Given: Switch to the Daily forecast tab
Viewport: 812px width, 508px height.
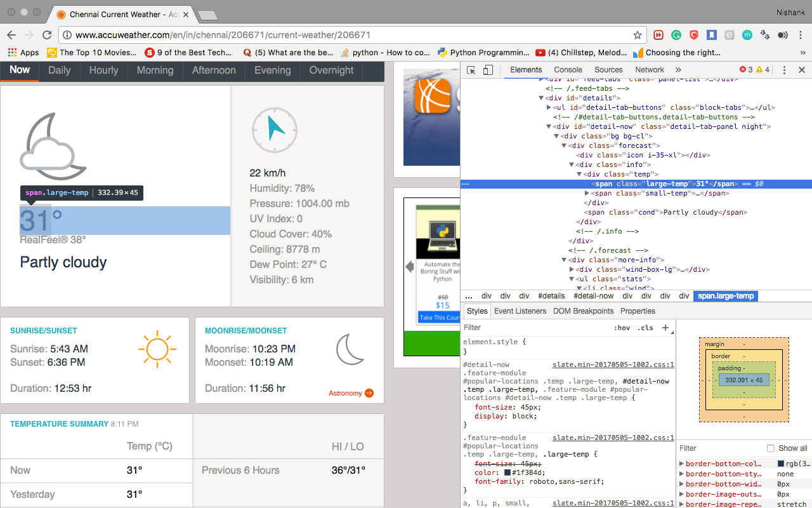Looking at the screenshot, I should tap(60, 71).
